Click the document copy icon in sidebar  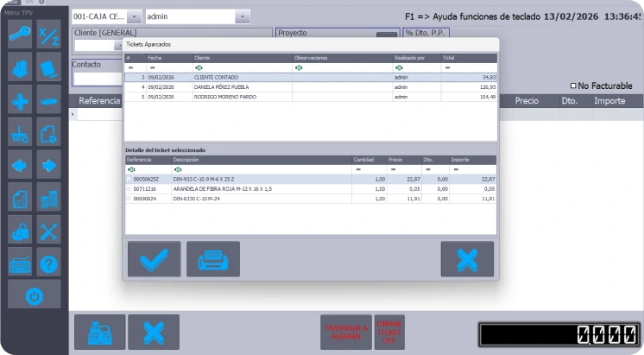[48, 132]
